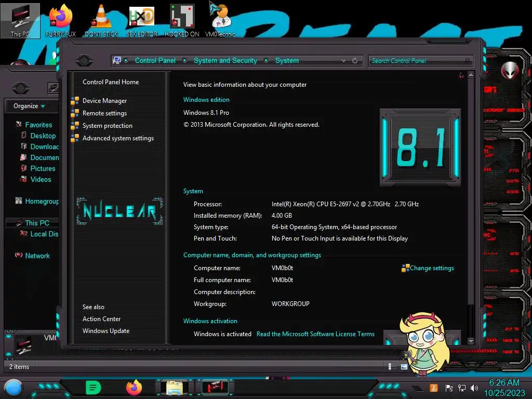
Task: Select Videos in Explorer navigation pane
Action: (x=41, y=179)
